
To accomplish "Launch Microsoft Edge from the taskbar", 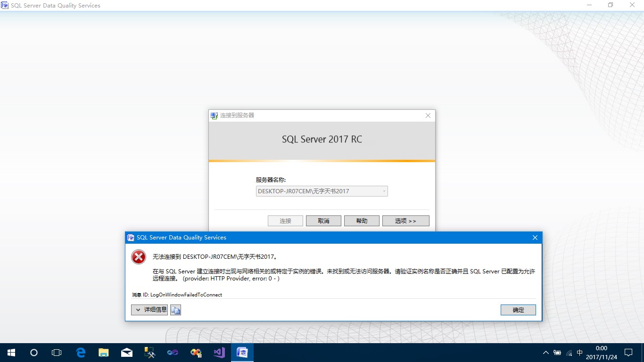I will point(81,352).
